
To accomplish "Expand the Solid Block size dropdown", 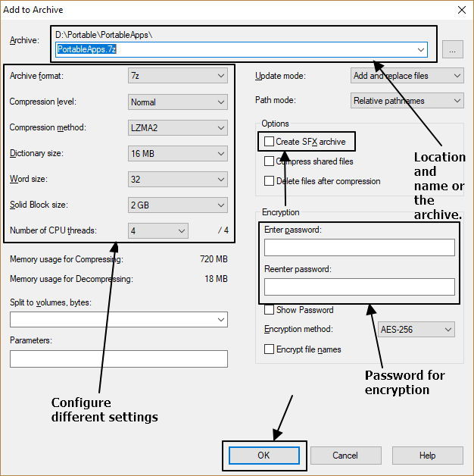I will (178, 205).
